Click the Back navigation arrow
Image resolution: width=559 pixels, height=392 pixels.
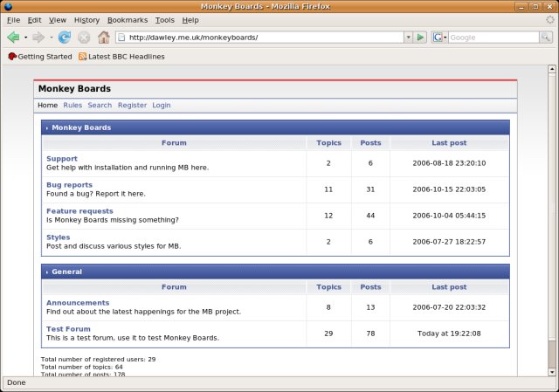pos(13,38)
